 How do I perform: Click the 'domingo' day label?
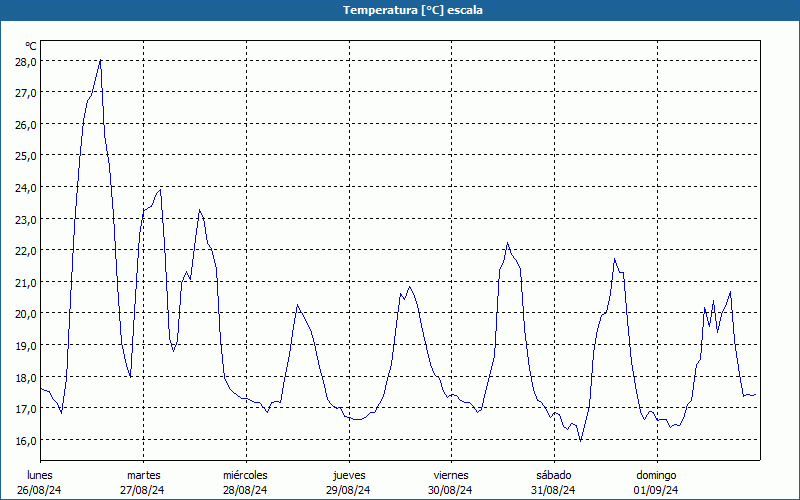[x=656, y=475]
